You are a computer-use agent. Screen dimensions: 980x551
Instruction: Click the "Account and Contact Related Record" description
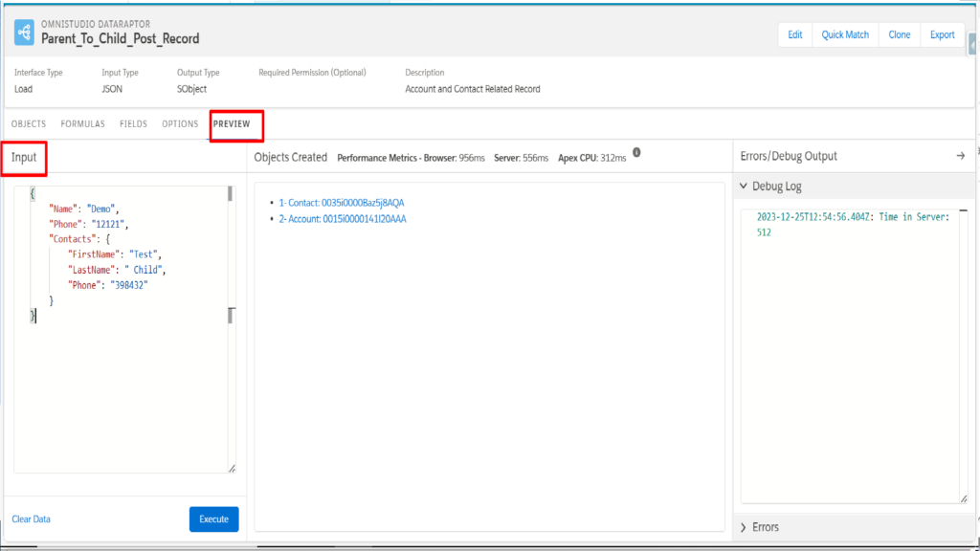tap(473, 89)
